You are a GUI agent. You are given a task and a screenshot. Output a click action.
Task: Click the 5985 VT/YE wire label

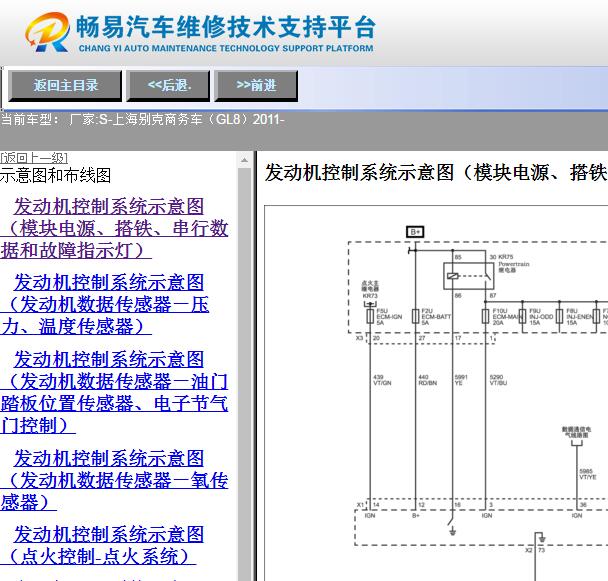587,474
